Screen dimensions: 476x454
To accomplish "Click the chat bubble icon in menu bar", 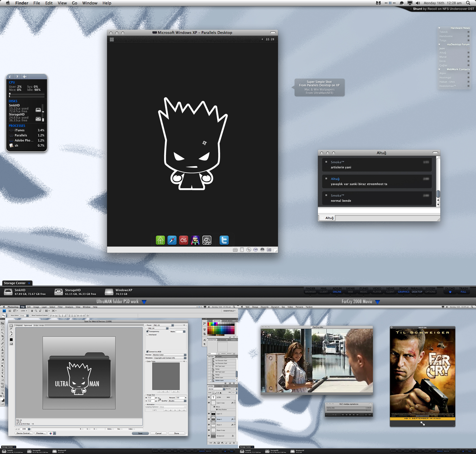I will (401, 3).
